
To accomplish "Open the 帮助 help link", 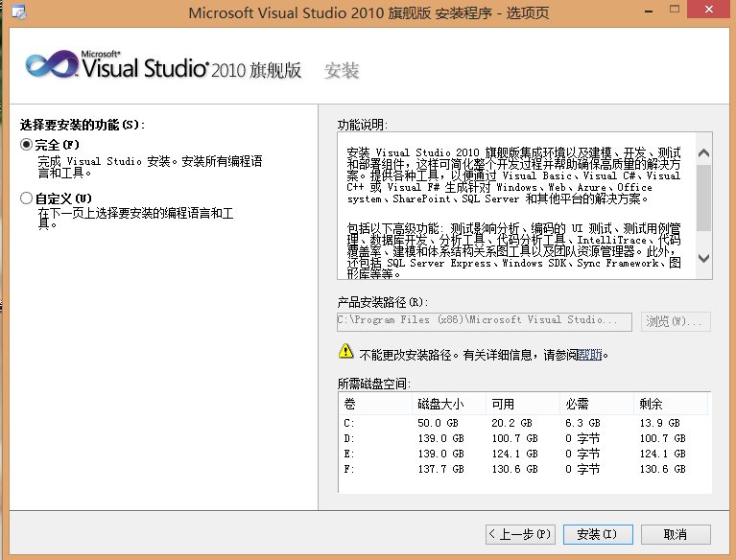I will point(589,355).
